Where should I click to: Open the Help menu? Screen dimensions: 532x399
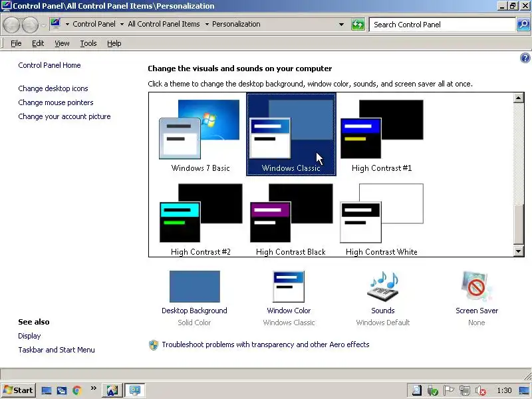click(x=114, y=43)
